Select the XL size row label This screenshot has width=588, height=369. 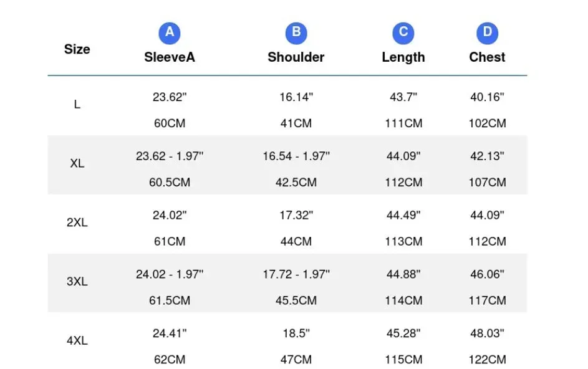coord(77,163)
